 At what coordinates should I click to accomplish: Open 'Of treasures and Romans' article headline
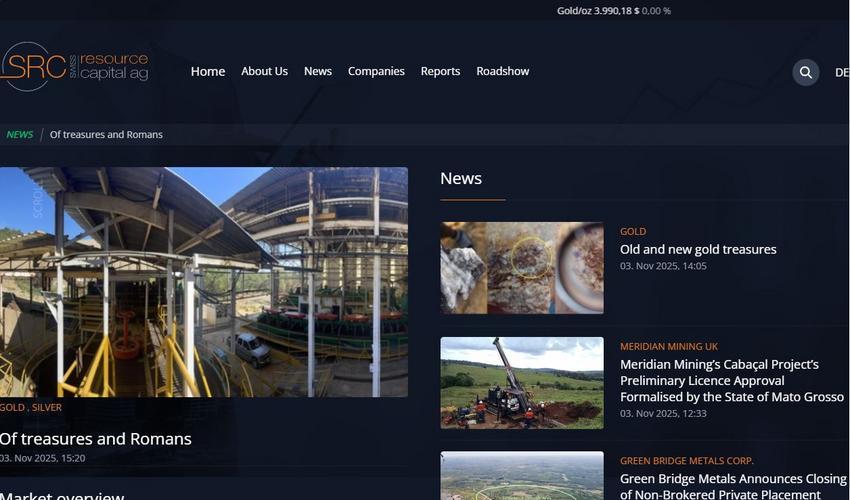click(x=95, y=438)
